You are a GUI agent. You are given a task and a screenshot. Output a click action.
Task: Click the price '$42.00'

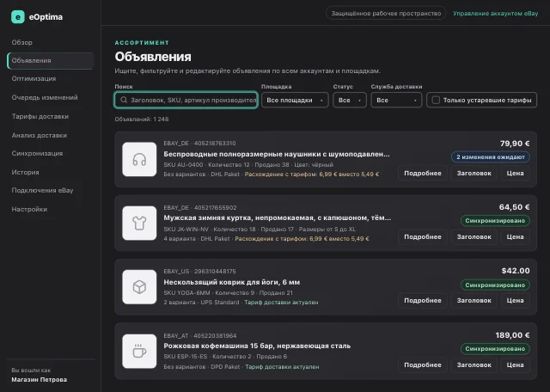(x=516, y=271)
